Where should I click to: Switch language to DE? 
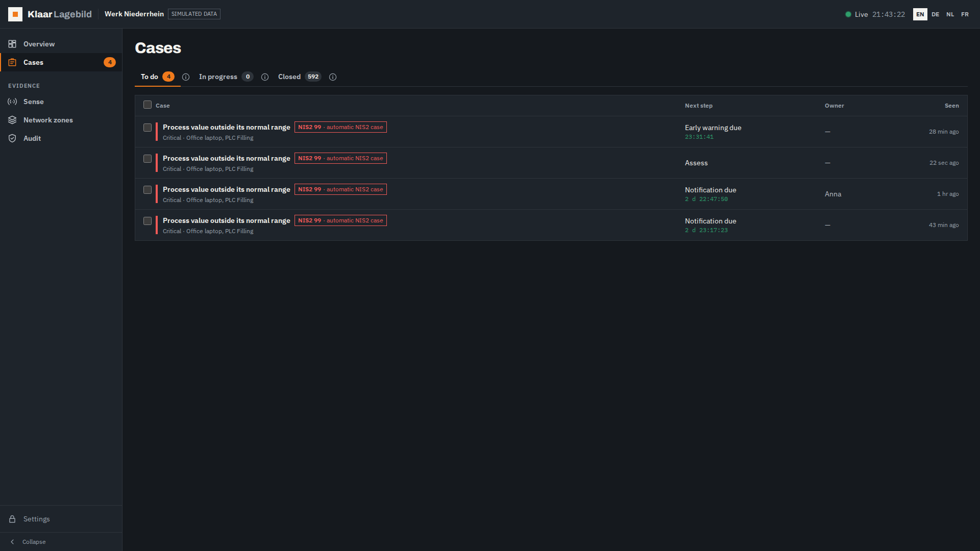pyautogui.click(x=935, y=14)
